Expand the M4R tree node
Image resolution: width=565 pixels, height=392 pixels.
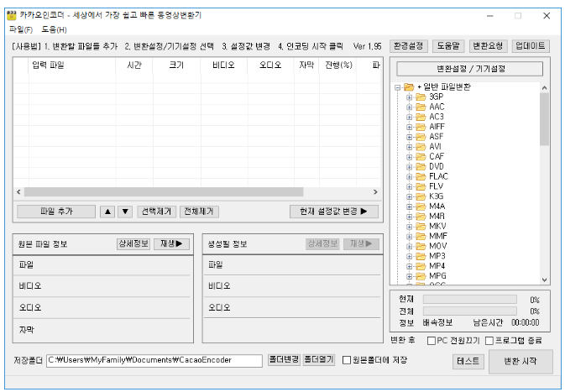pyautogui.click(x=409, y=217)
